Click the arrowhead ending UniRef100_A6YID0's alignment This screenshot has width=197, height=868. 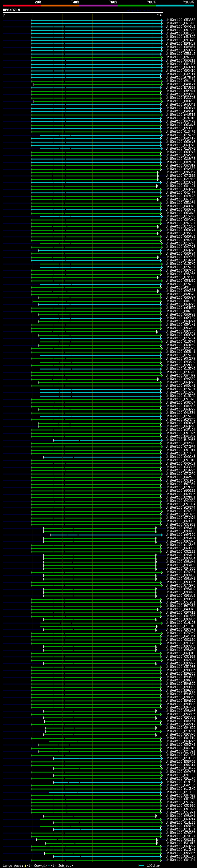162,535
